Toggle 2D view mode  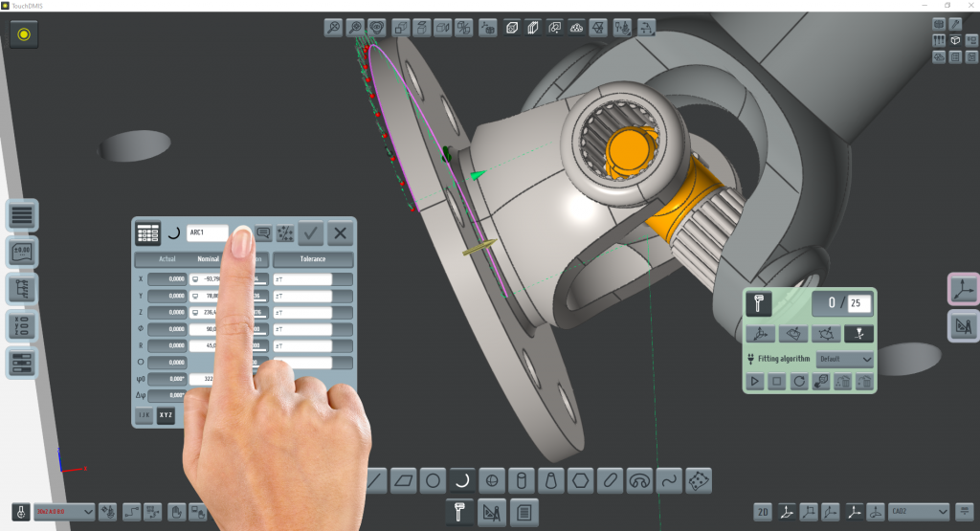click(763, 512)
